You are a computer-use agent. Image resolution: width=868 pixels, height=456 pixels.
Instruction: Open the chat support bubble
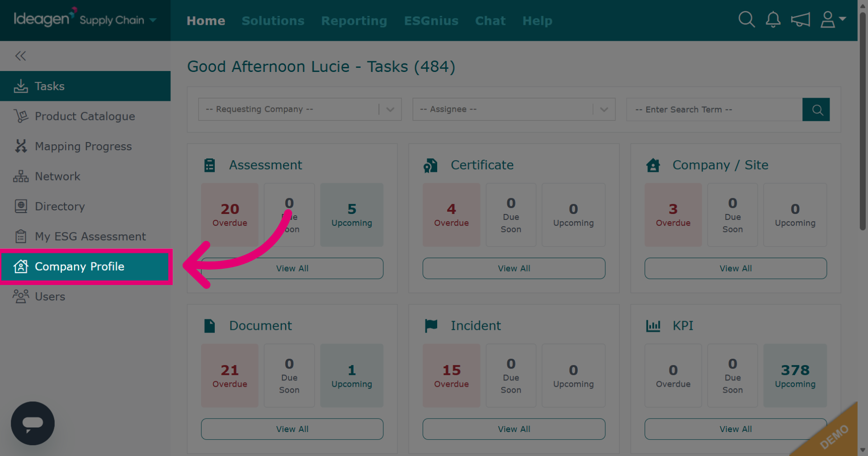tap(33, 423)
